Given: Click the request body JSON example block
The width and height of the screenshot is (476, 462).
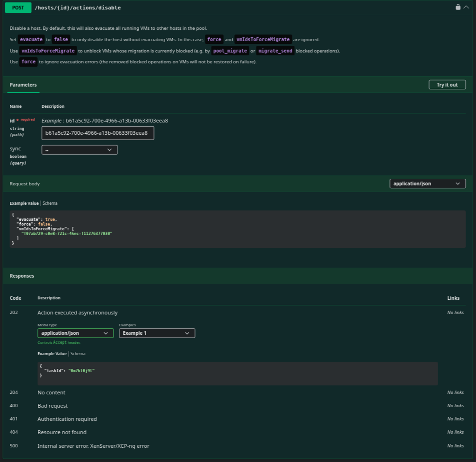Looking at the screenshot, I should tap(237, 229).
